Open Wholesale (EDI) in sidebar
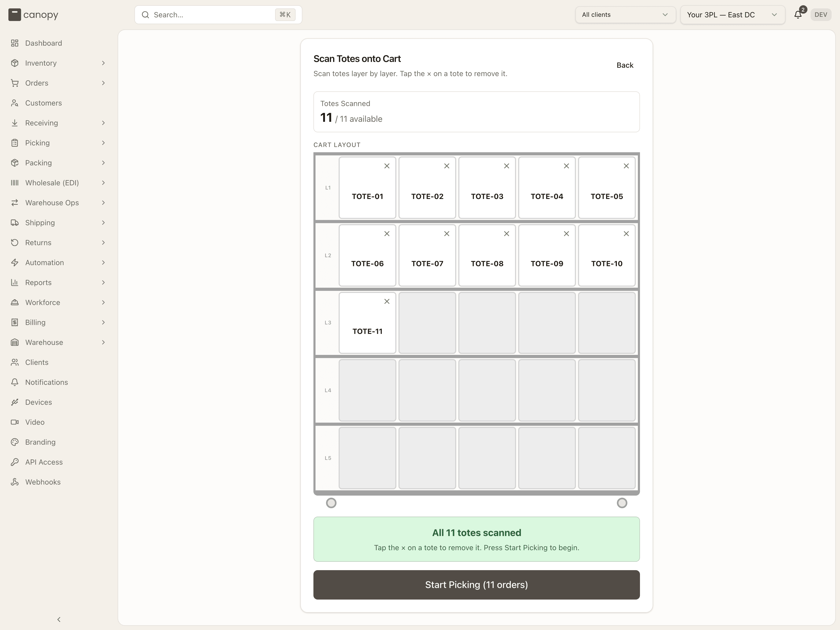This screenshot has width=840, height=630. [59, 183]
